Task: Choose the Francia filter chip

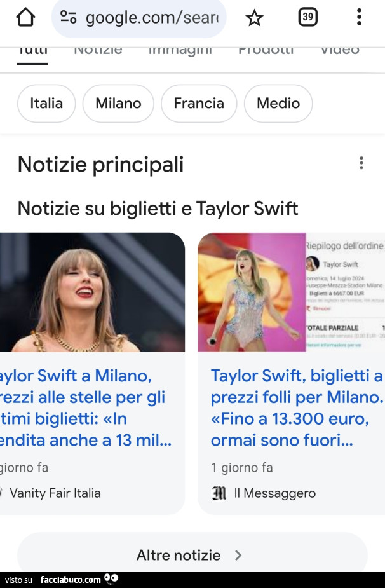Action: (x=199, y=103)
